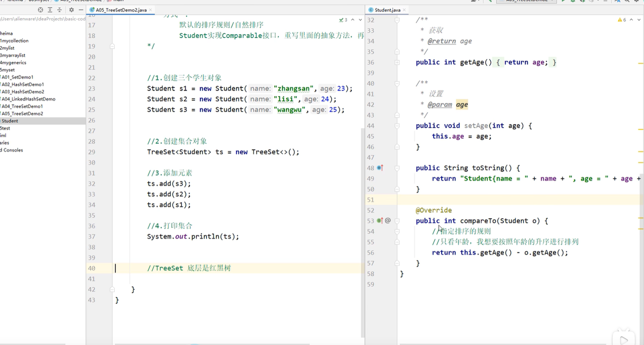Close the Student.java tab

405,10
